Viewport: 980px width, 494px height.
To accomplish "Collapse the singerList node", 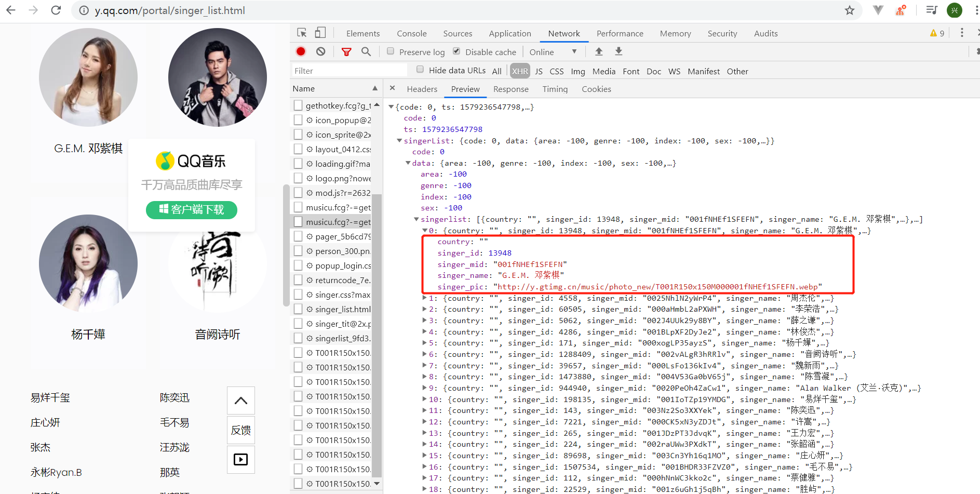I will tap(399, 141).
